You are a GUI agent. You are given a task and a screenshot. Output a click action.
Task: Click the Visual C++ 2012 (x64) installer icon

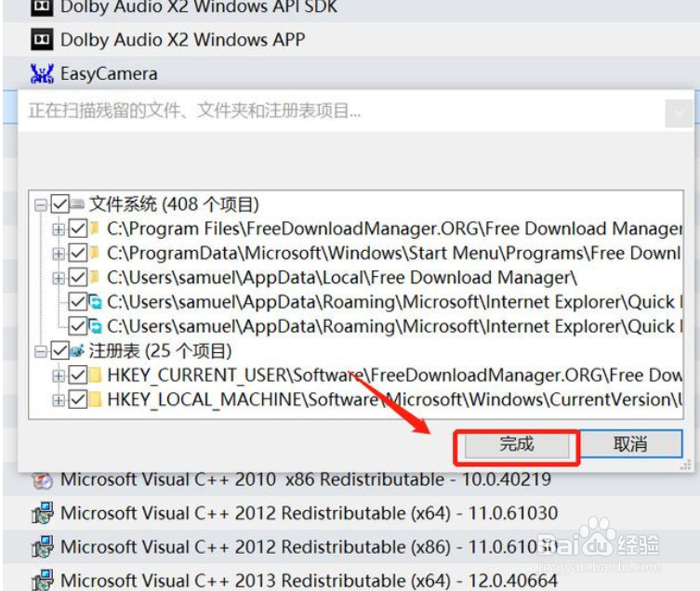click(43, 513)
